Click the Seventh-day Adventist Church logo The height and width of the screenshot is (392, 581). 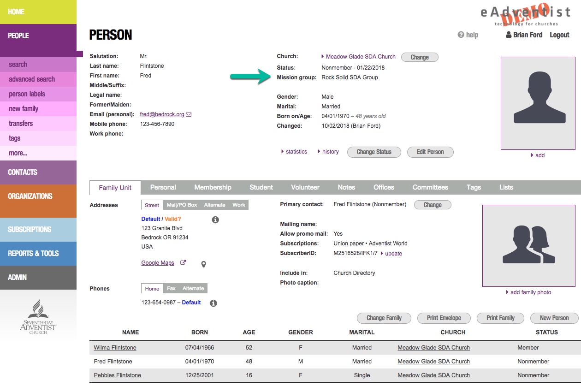tap(38, 317)
